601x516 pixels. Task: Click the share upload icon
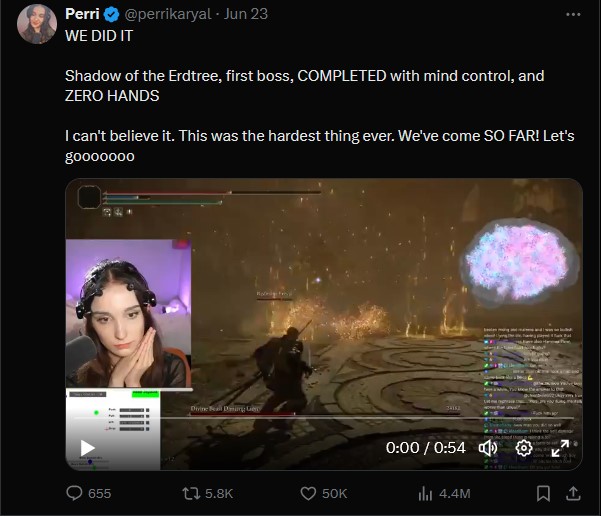click(x=573, y=493)
